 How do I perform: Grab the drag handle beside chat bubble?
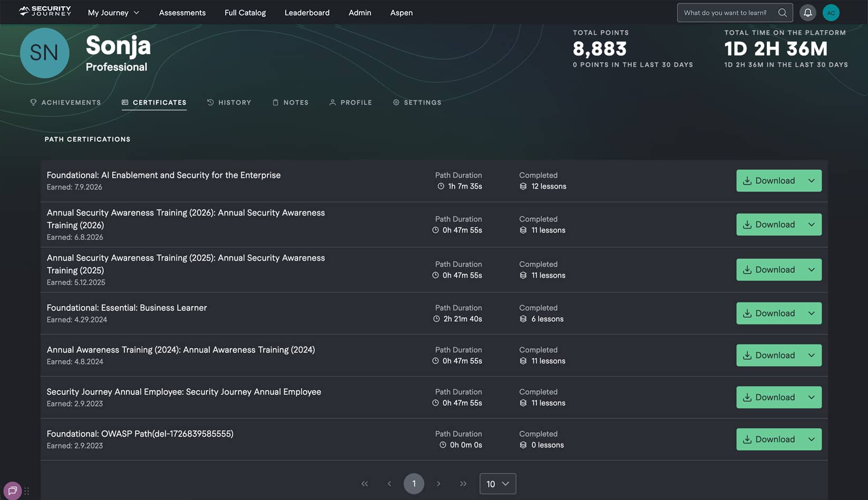(27, 491)
